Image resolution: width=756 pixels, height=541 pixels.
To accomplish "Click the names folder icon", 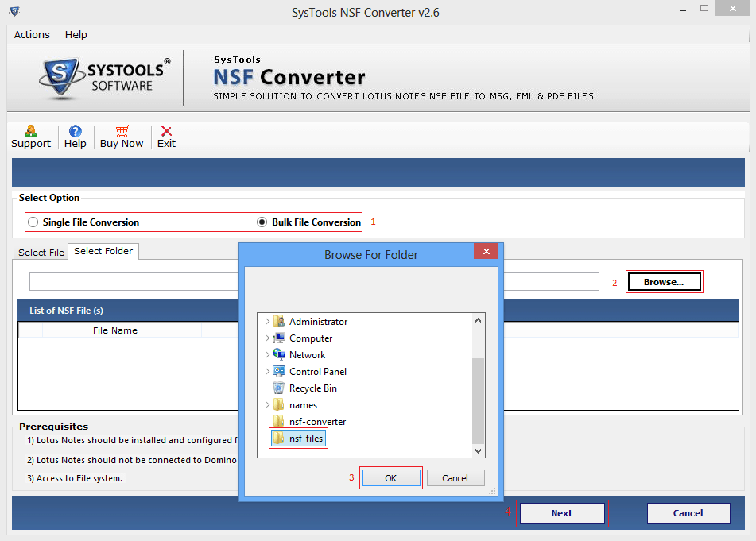I will 279,404.
